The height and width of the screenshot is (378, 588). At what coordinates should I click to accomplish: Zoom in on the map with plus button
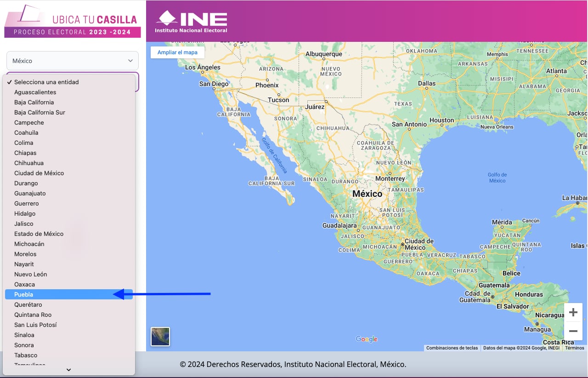[x=573, y=313]
